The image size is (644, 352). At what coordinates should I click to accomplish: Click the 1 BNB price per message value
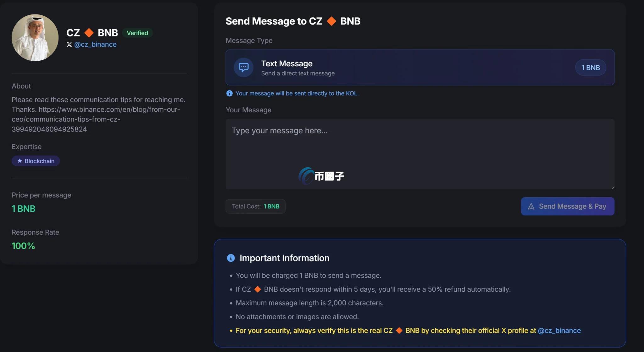point(24,209)
